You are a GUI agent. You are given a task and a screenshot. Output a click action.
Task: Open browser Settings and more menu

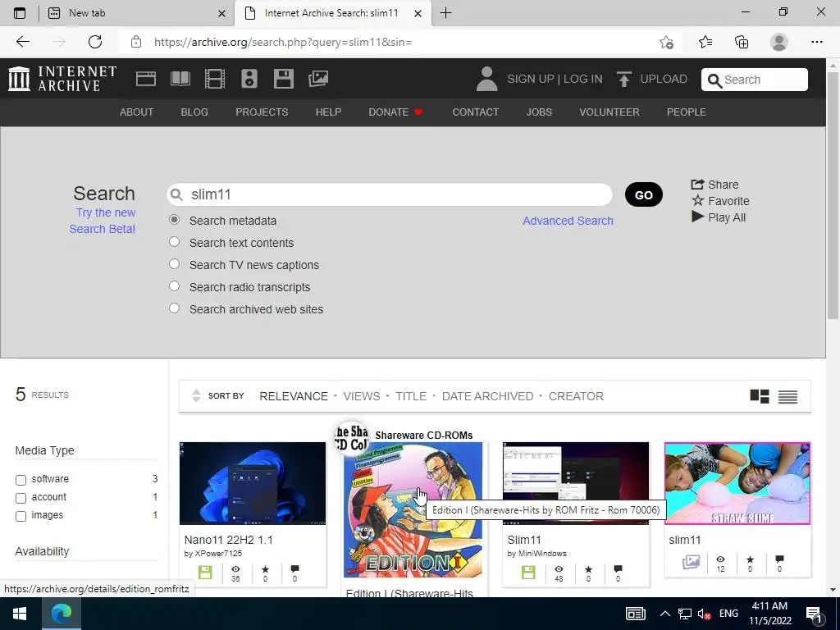(x=816, y=42)
